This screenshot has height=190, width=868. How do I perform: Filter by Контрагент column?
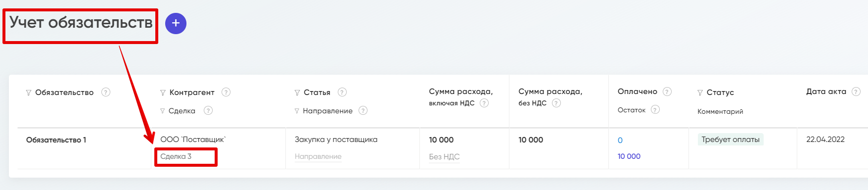[x=163, y=93]
